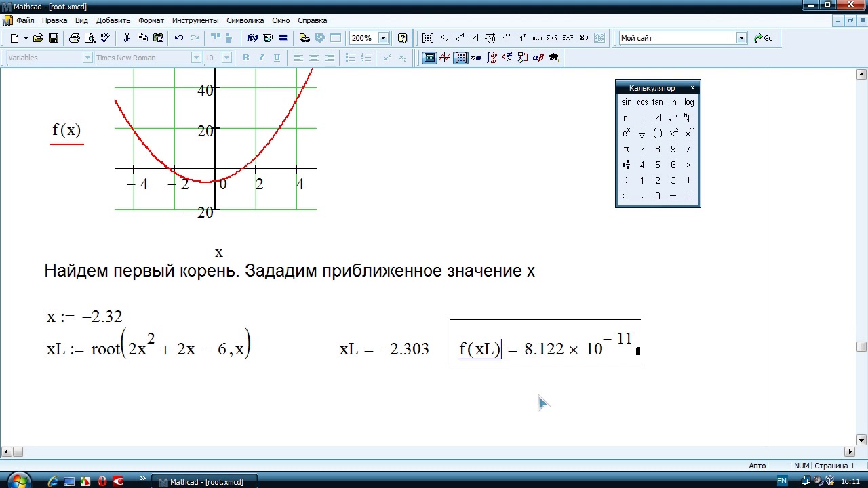Click π on the calculator palette
868x488 pixels.
627,149
